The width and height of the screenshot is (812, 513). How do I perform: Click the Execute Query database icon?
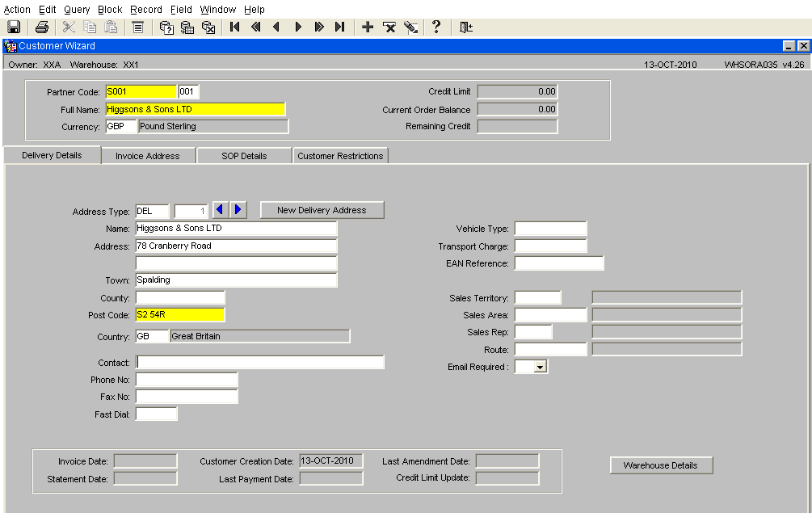point(187,27)
